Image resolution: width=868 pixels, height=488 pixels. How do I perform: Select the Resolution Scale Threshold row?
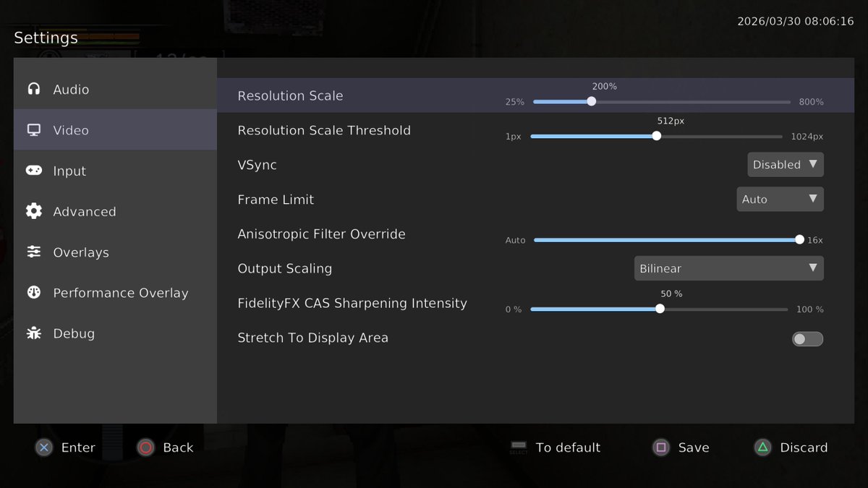pyautogui.click(x=324, y=130)
